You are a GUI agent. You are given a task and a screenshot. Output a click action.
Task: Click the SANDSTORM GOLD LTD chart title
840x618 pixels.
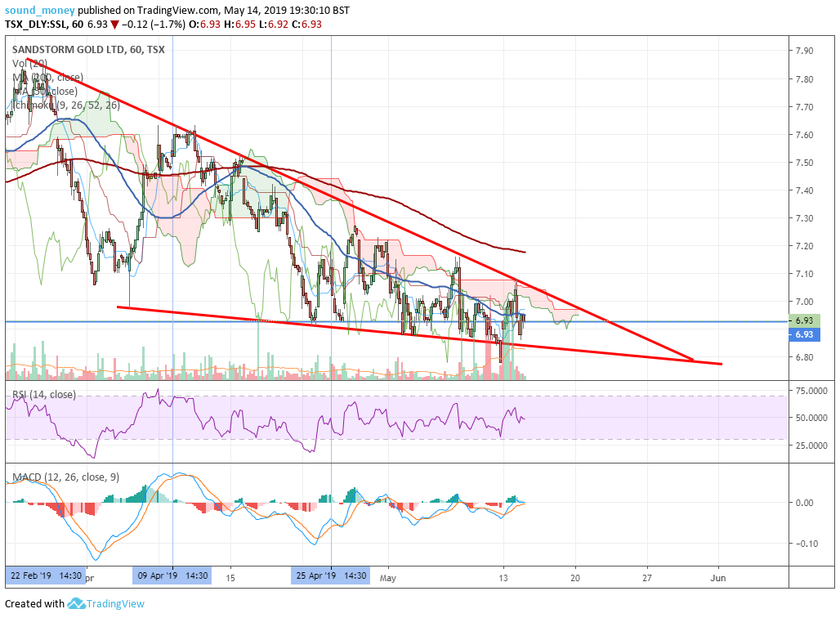click(88, 49)
